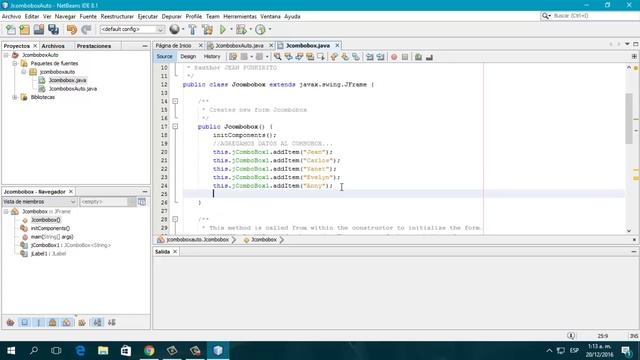The width and height of the screenshot is (640, 360).
Task: Click the Last Edit icon in editor toolbar
Action: (x=233, y=57)
